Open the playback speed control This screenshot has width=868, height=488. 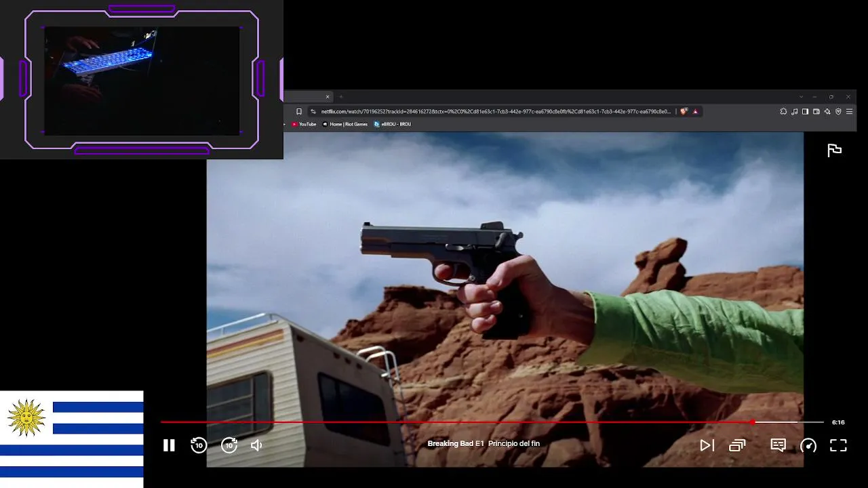808,445
